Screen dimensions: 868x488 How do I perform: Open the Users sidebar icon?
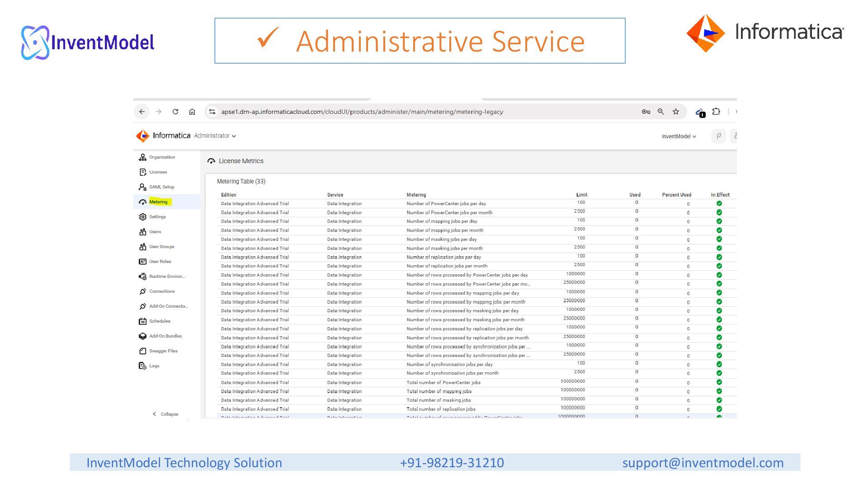coord(142,232)
